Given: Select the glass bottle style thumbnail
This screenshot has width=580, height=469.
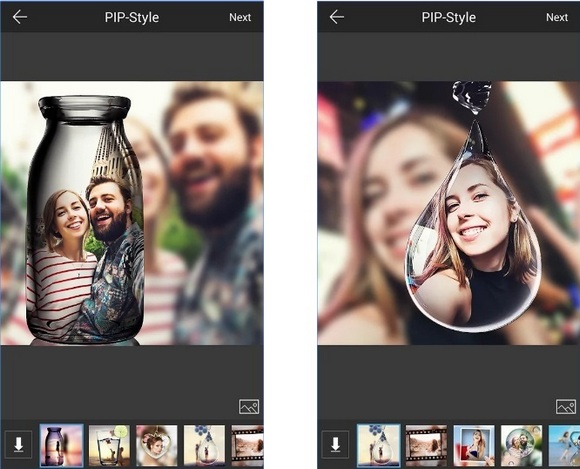Looking at the screenshot, I should click(x=61, y=445).
